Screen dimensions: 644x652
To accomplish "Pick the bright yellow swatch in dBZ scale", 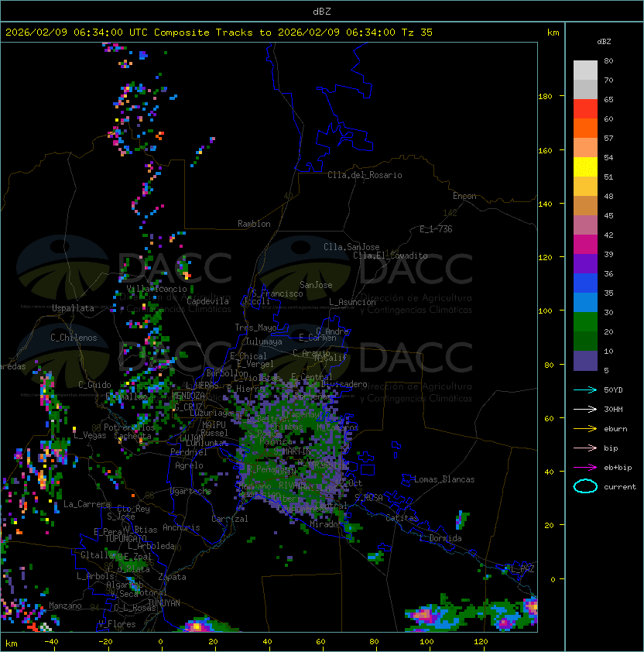I will click(x=585, y=167).
